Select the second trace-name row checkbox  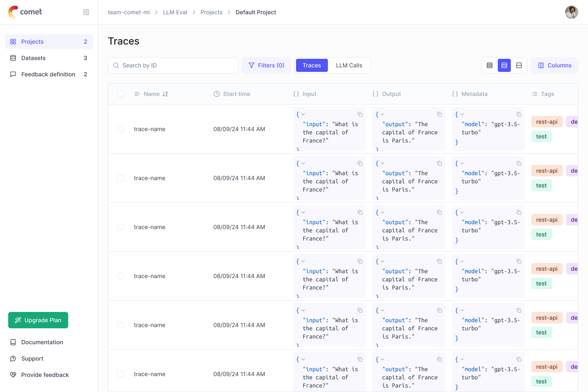(121, 178)
